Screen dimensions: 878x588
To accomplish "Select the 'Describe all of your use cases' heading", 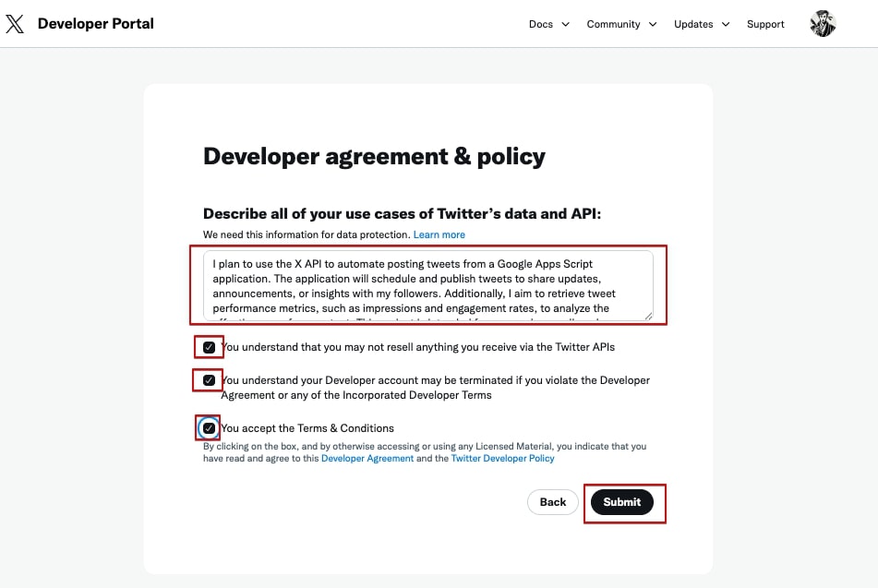I will pos(402,214).
